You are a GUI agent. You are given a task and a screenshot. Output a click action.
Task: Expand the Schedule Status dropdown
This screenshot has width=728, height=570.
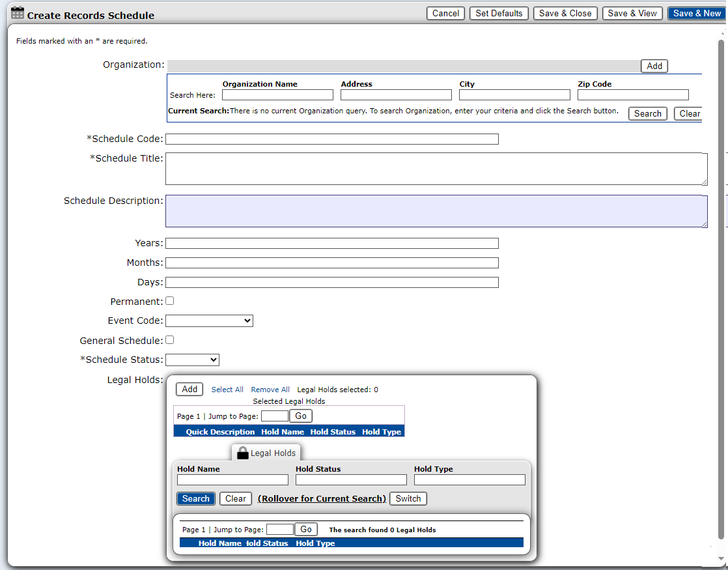[x=192, y=360]
